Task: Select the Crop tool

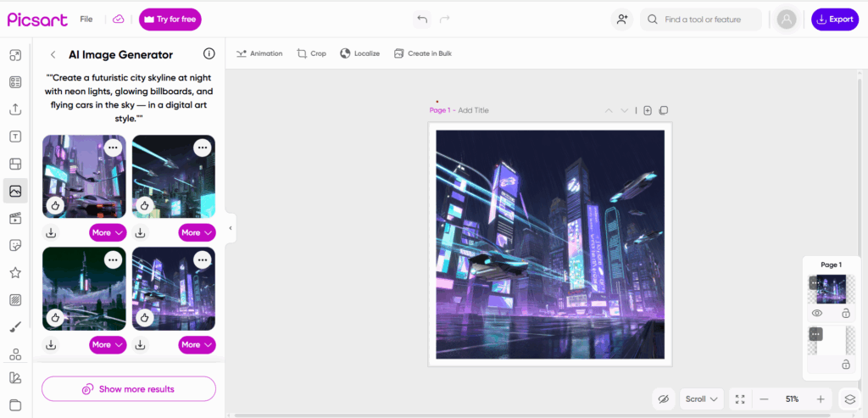Action: click(x=312, y=53)
